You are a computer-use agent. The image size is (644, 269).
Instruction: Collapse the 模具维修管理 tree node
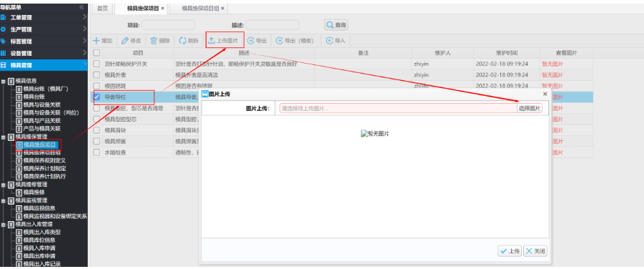[4, 185]
